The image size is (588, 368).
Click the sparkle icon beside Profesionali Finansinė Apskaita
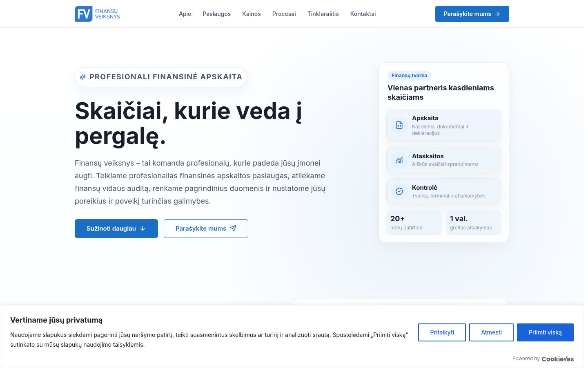pyautogui.click(x=82, y=77)
